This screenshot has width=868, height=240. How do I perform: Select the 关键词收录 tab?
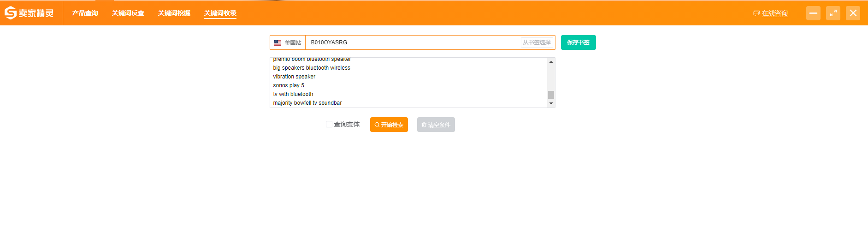click(x=220, y=13)
